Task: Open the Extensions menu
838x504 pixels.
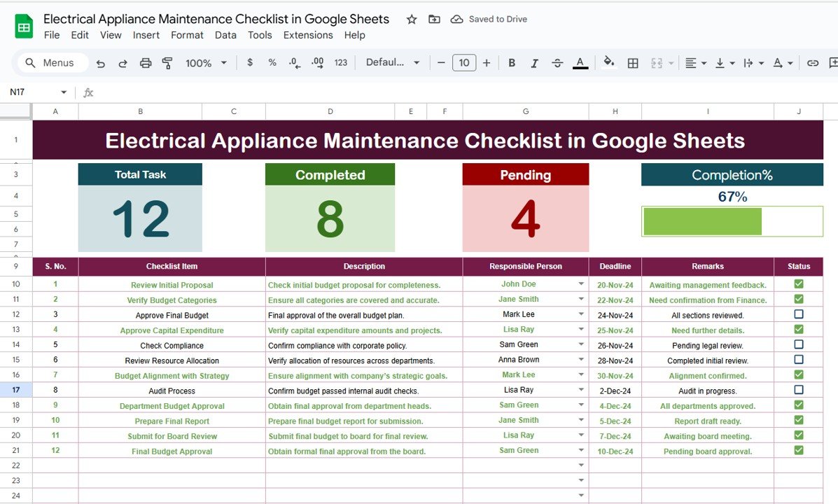Action: point(308,35)
